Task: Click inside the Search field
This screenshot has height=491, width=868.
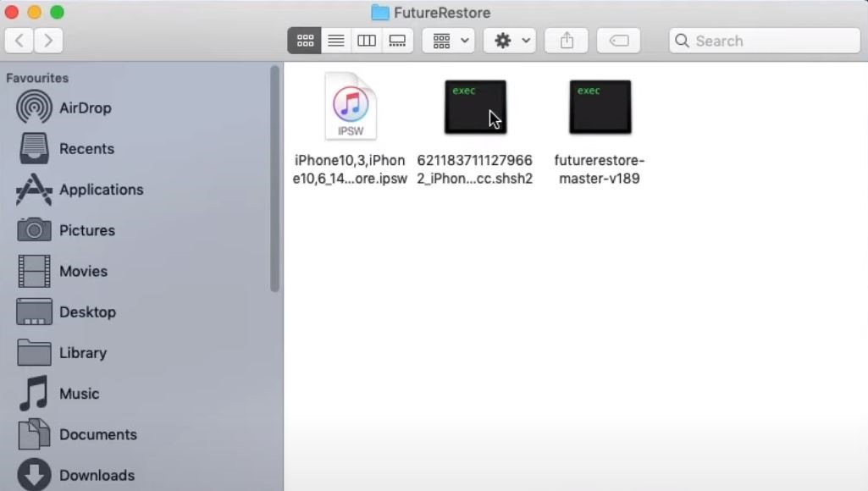Action: tap(762, 40)
